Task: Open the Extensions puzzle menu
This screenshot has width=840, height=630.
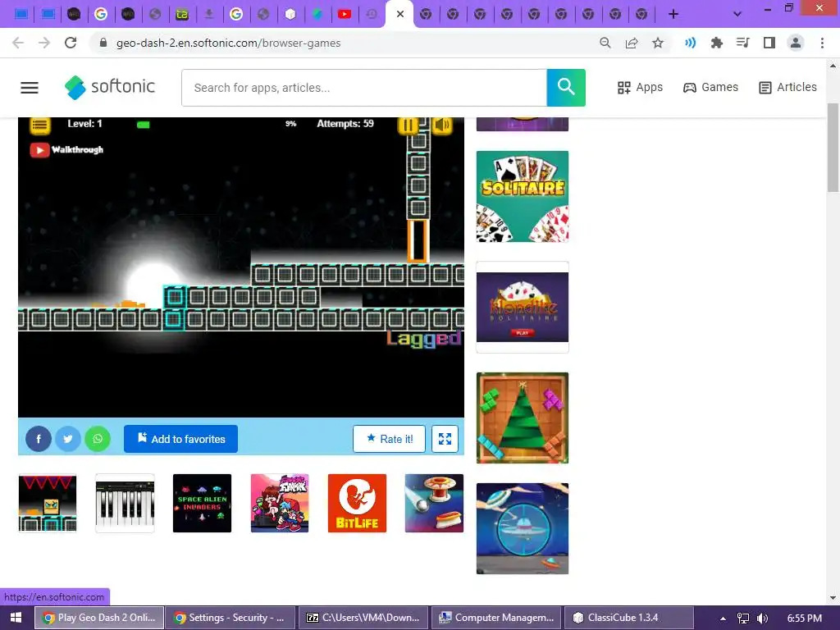Action: pos(716,43)
